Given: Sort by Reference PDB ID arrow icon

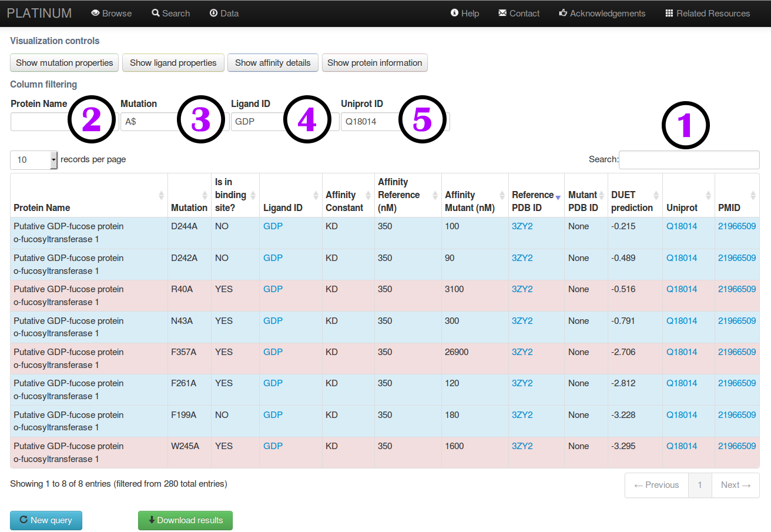Looking at the screenshot, I should (x=558, y=197).
